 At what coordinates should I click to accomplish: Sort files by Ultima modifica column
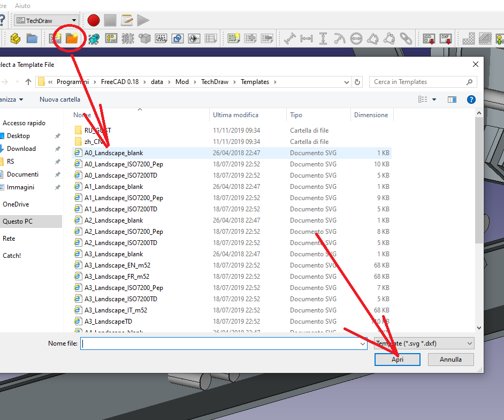[248, 115]
